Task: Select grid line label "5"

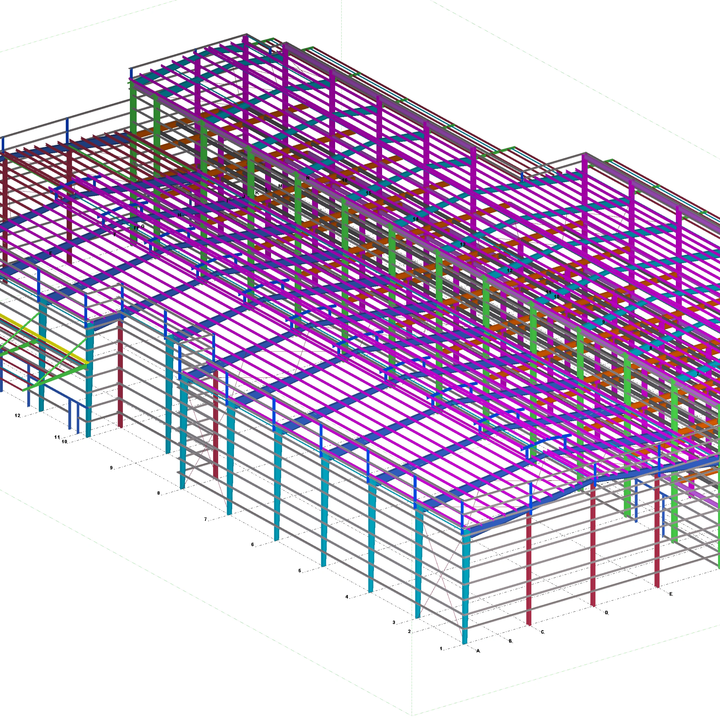Action: pyautogui.click(x=300, y=571)
